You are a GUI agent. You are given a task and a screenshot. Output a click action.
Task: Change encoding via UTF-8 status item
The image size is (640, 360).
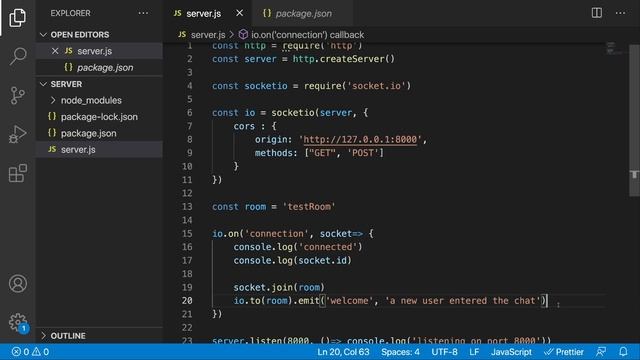(444, 352)
